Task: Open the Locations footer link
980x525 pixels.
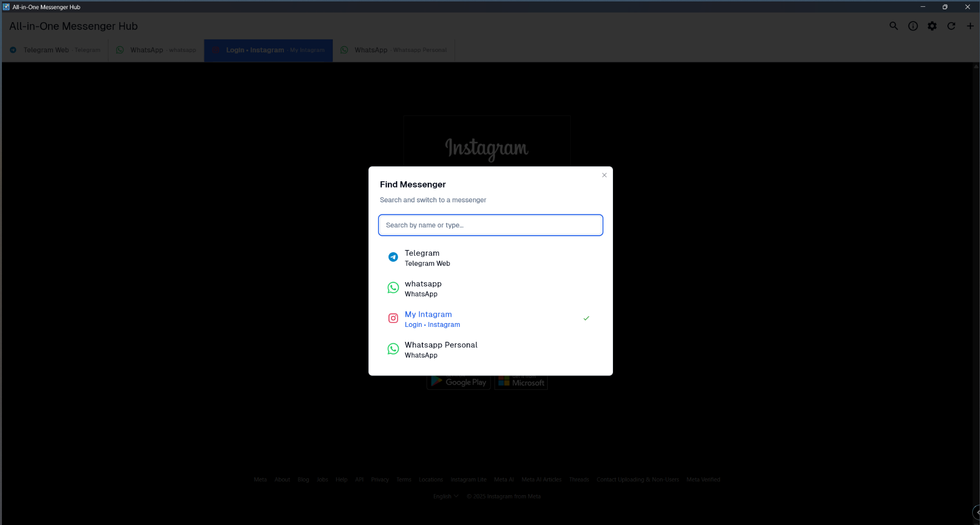Action: point(431,479)
